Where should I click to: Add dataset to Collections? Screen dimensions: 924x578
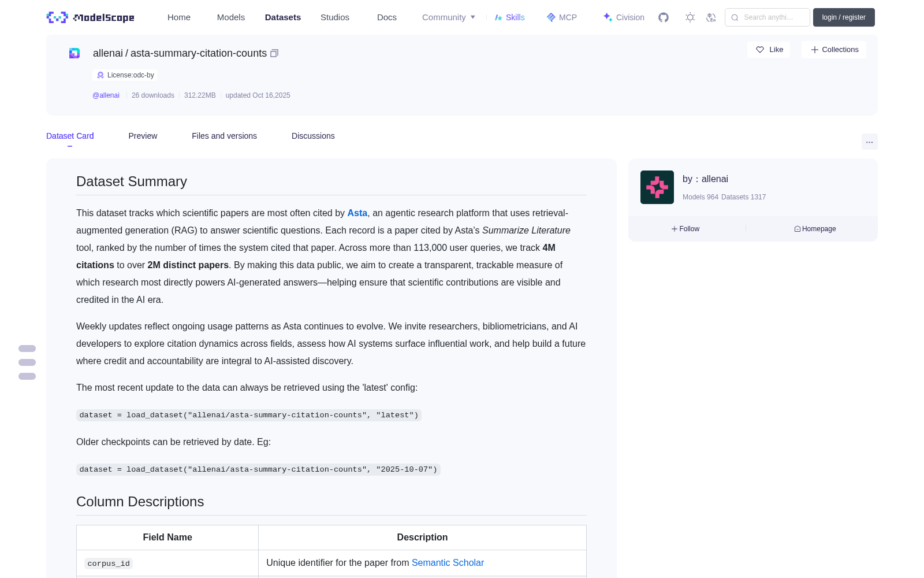coord(834,50)
